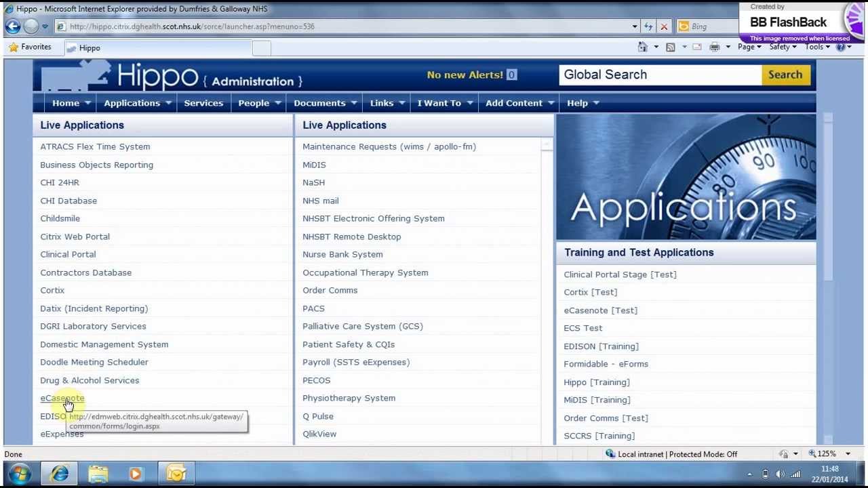The width and height of the screenshot is (868, 488).
Task: Click the page vertical scrollbar
Action: [x=828, y=278]
